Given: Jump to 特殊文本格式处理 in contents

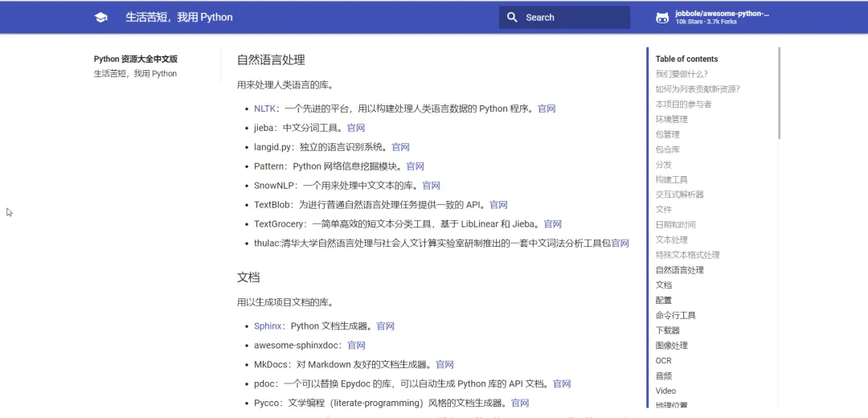Looking at the screenshot, I should 687,255.
